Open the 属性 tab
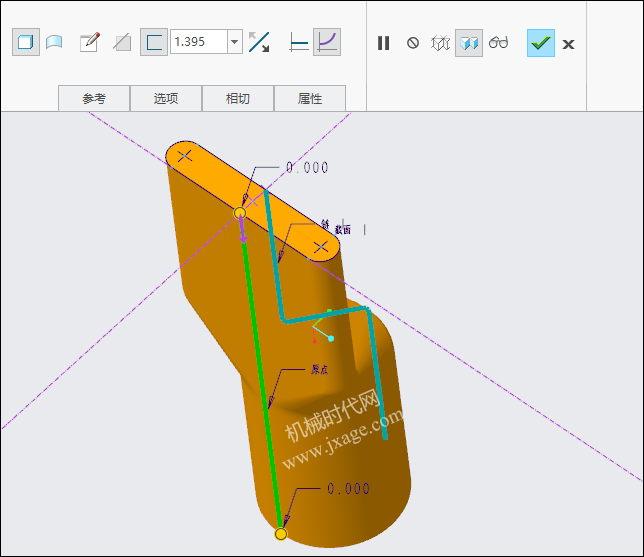This screenshot has height=557, width=644. click(x=310, y=99)
